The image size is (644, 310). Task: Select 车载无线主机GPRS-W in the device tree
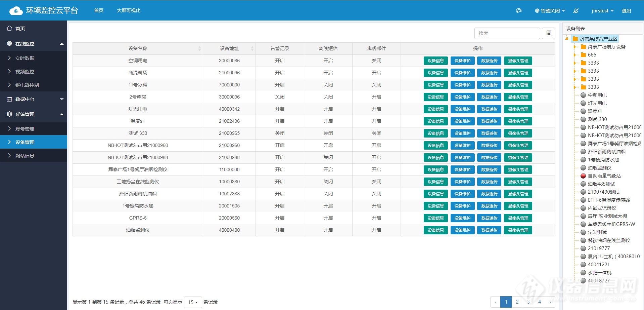click(611, 224)
